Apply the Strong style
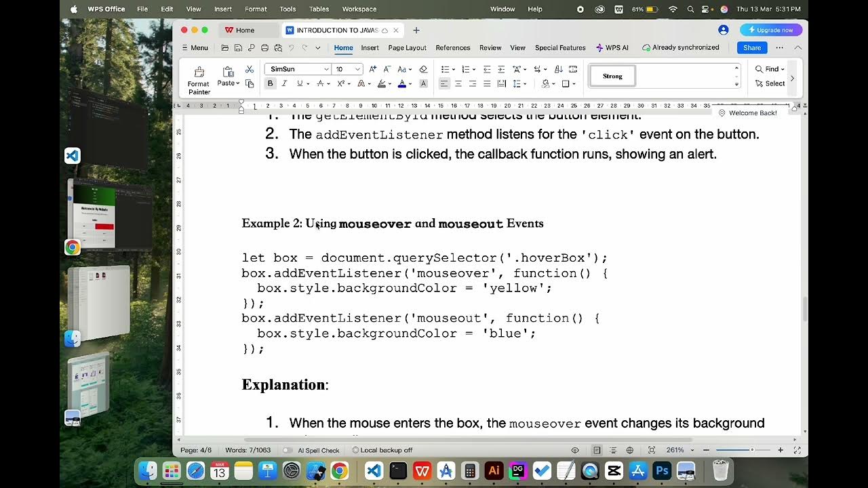This screenshot has width=868, height=488. 612,76
